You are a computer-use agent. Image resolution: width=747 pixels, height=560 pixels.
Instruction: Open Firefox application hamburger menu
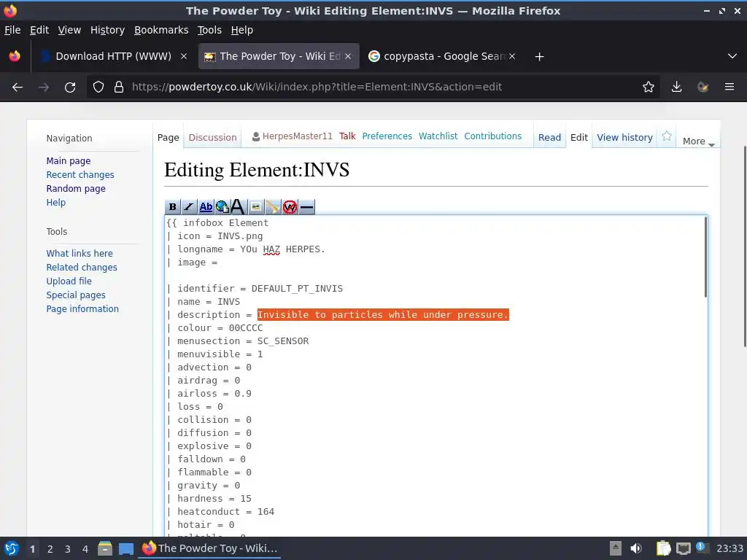pyautogui.click(x=729, y=87)
